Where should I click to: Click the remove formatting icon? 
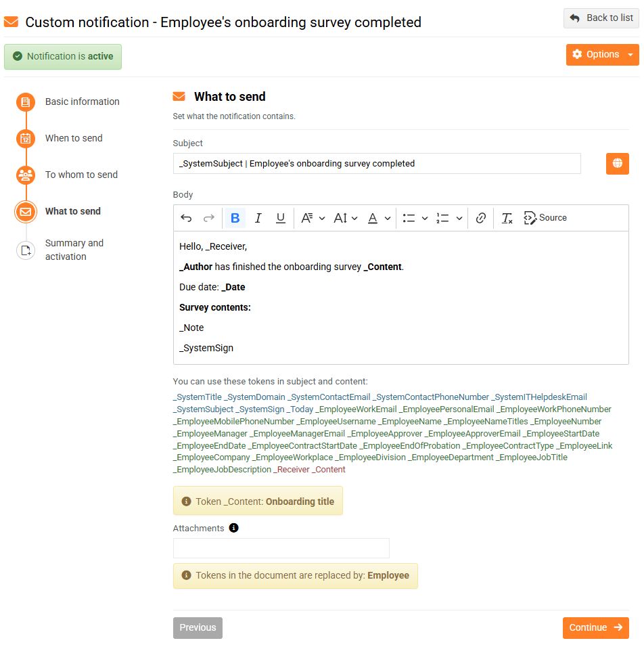[x=507, y=218]
